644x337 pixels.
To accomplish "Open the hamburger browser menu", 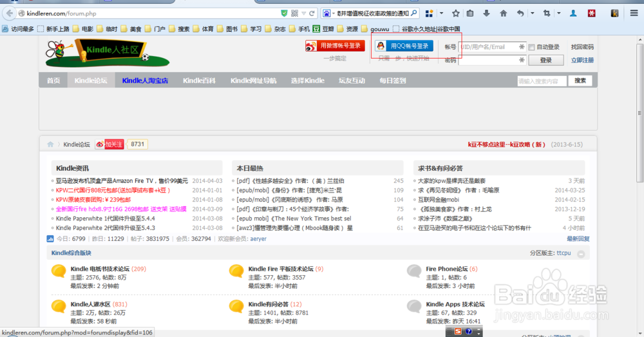I will [634, 13].
